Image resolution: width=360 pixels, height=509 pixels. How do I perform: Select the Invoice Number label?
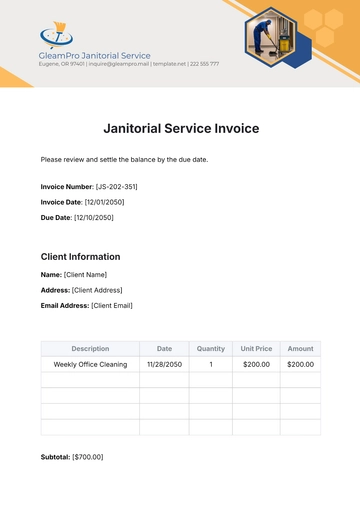[67, 187]
